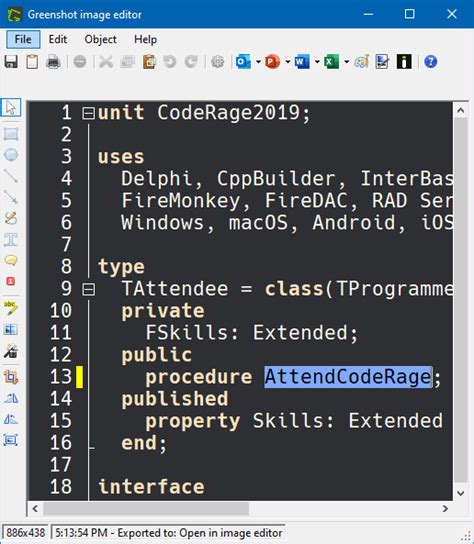Export the image to PowerPoint
This screenshot has height=544, width=474.
point(272,62)
